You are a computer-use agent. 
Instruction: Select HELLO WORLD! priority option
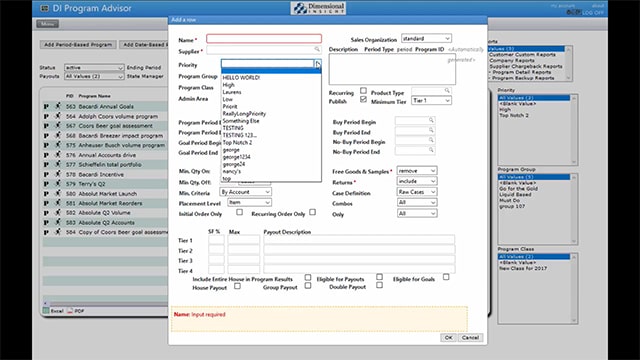271,78
